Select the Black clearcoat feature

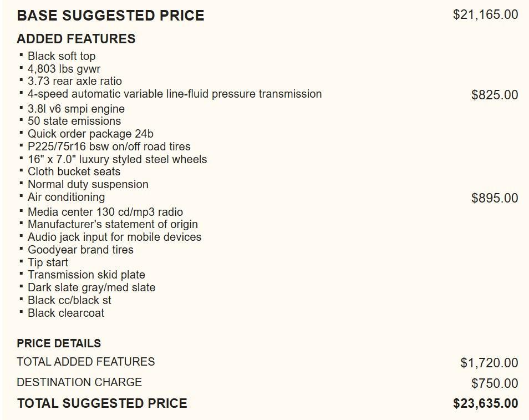coord(66,313)
